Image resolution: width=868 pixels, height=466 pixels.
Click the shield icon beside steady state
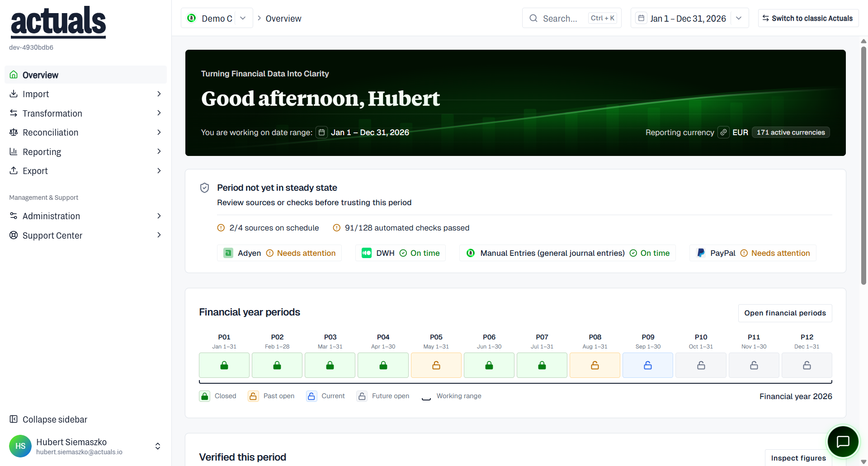click(204, 188)
